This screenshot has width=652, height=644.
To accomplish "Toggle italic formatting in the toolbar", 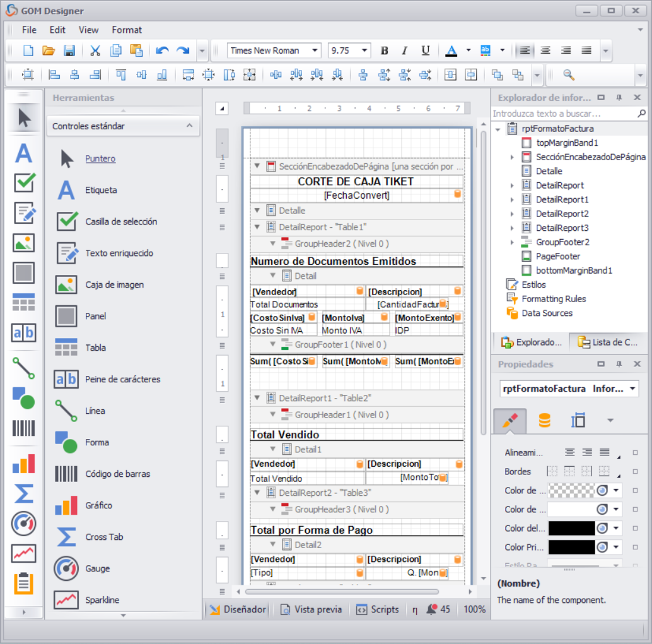I will 404,50.
